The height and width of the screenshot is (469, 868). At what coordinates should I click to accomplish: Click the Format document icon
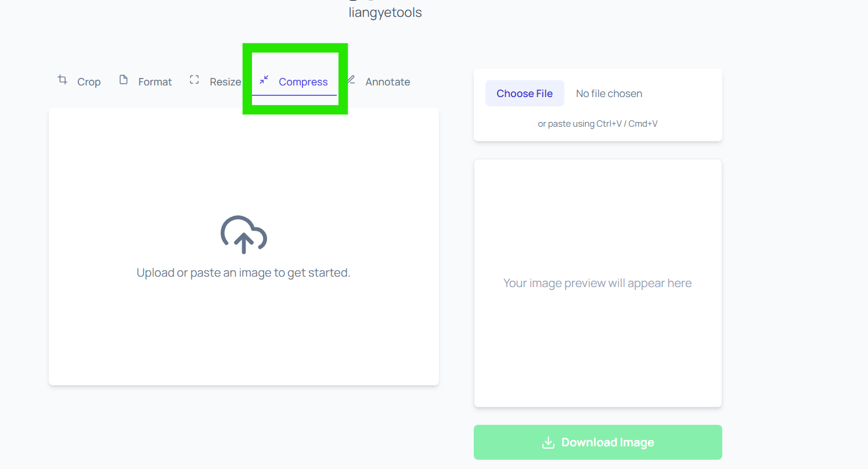(x=124, y=80)
